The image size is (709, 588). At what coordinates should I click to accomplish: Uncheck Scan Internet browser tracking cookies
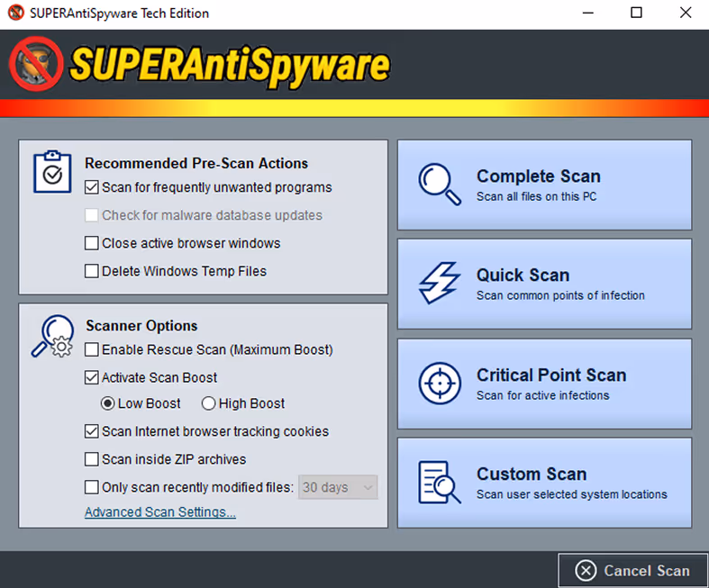coord(91,431)
